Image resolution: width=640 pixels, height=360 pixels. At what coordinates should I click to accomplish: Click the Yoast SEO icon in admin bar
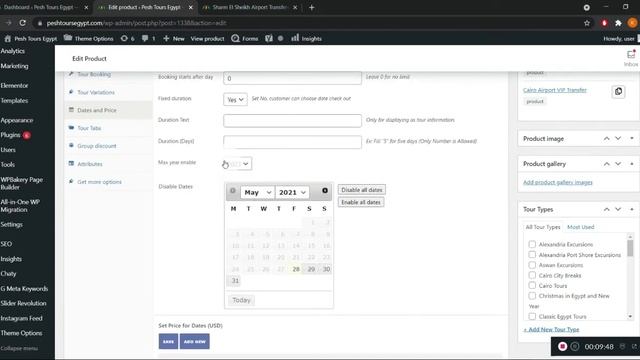[x=269, y=38]
